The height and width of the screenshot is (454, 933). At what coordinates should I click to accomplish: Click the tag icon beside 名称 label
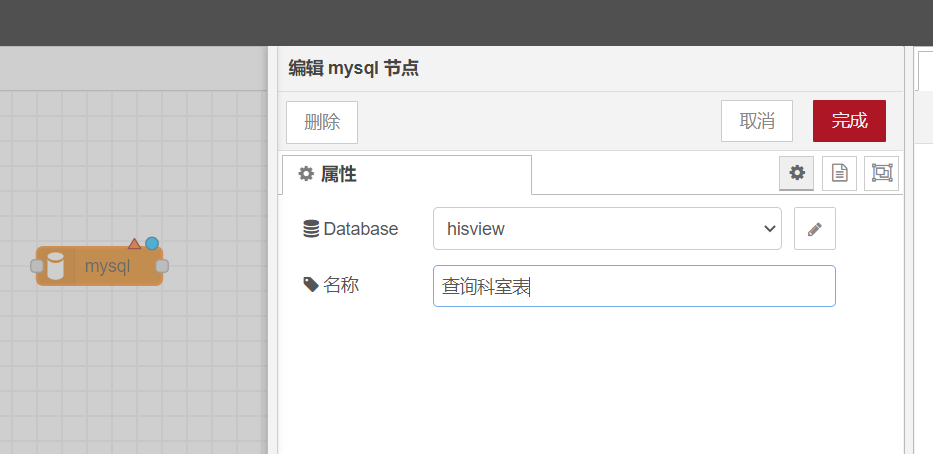click(310, 285)
